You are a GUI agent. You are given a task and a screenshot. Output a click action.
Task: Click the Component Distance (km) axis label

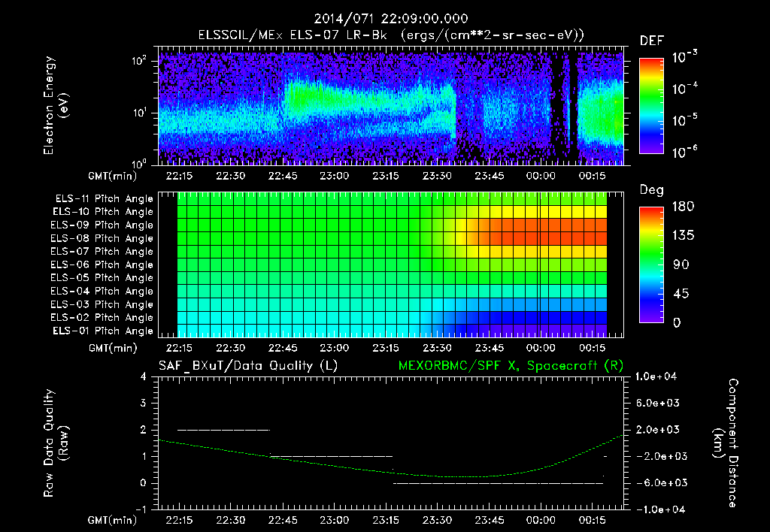726,443
